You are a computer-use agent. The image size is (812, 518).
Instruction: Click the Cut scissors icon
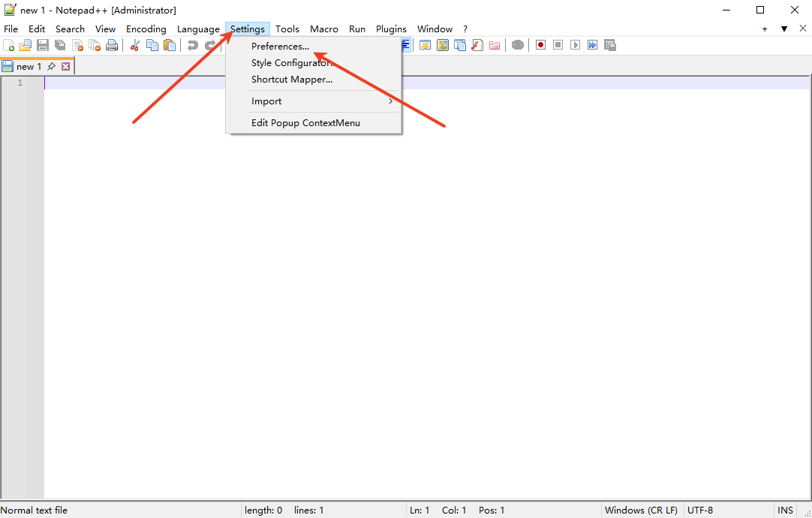[135, 46]
